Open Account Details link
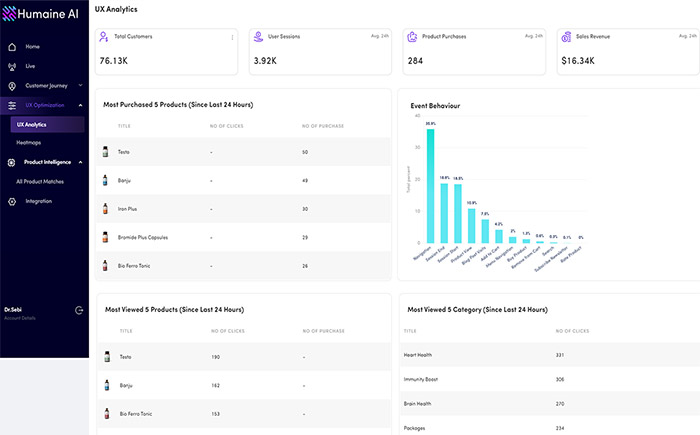The height and width of the screenshot is (435, 700). click(19, 318)
